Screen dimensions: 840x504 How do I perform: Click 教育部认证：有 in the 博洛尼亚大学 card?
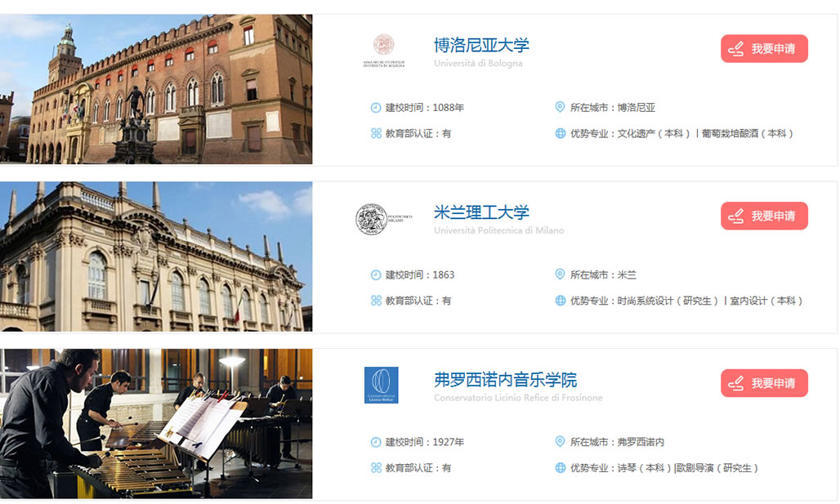point(418,133)
